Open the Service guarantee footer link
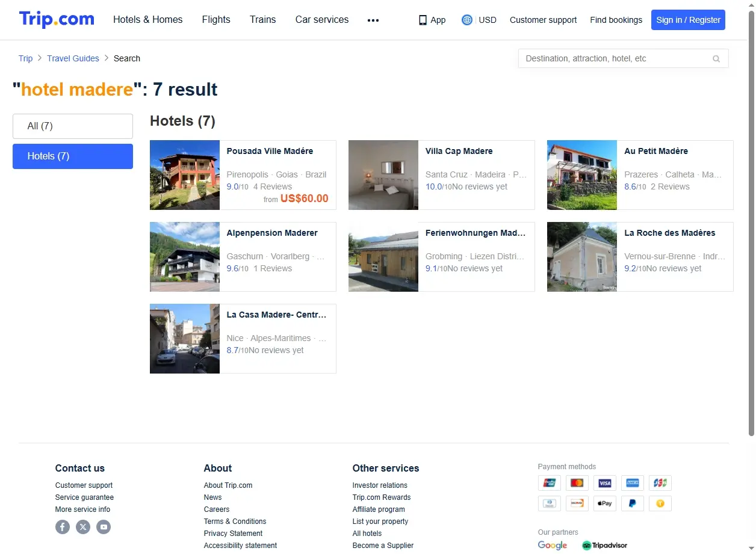Screen dimensions: 756x554 pyautogui.click(x=84, y=497)
